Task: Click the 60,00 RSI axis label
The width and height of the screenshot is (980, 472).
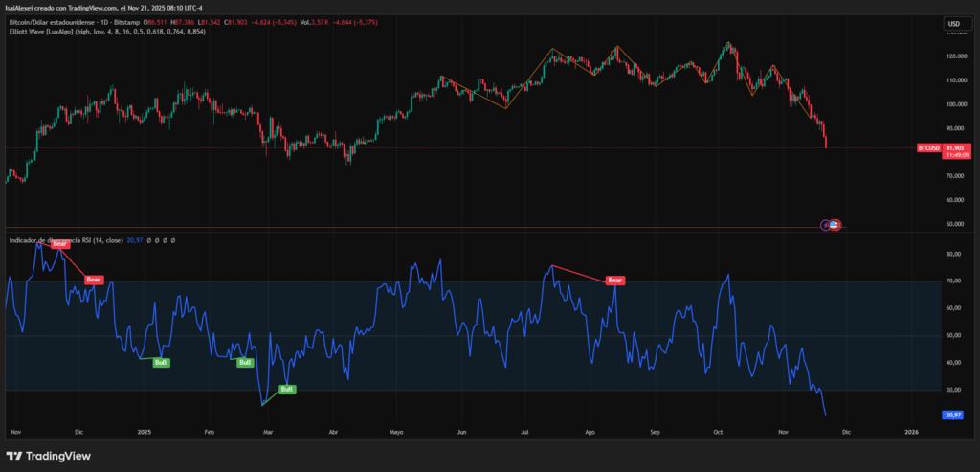Action: (952, 308)
